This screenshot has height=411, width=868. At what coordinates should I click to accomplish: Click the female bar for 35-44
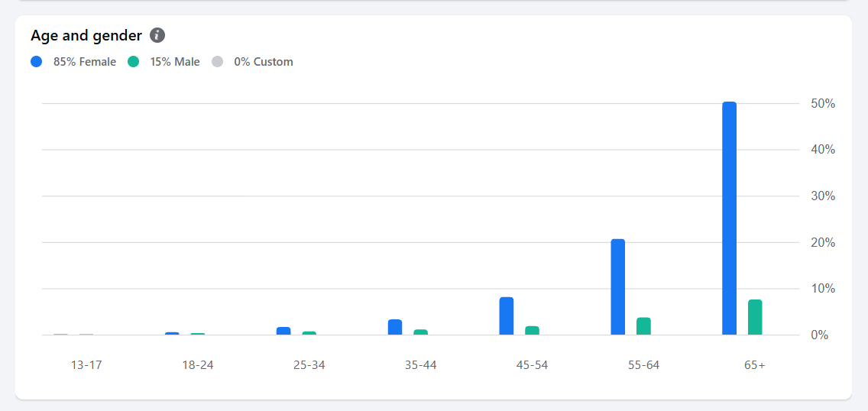tap(395, 328)
